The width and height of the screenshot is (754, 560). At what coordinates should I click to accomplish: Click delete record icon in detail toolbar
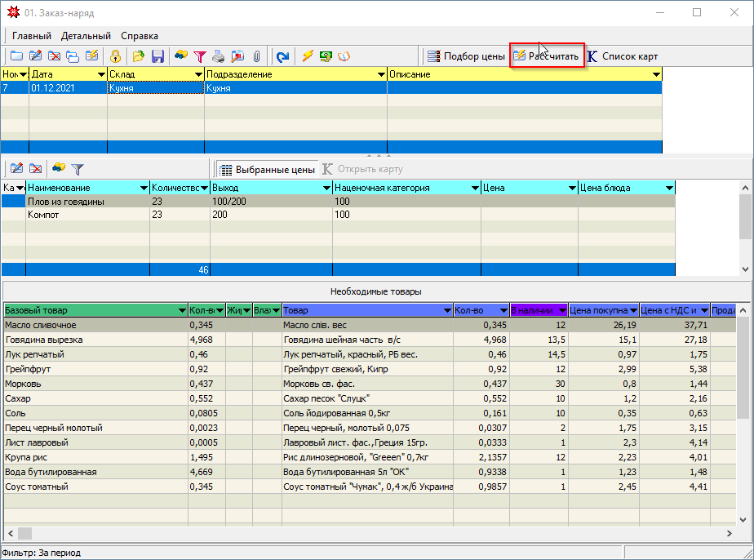(x=36, y=169)
